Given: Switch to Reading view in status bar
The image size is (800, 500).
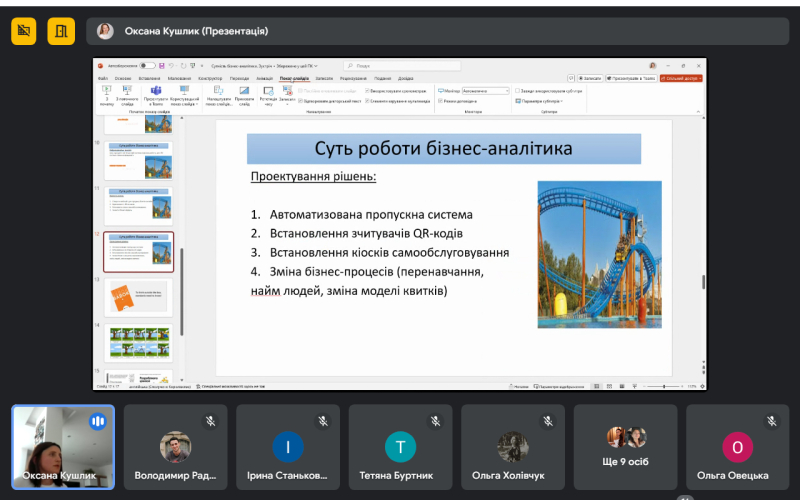Looking at the screenshot, I should (x=622, y=386).
